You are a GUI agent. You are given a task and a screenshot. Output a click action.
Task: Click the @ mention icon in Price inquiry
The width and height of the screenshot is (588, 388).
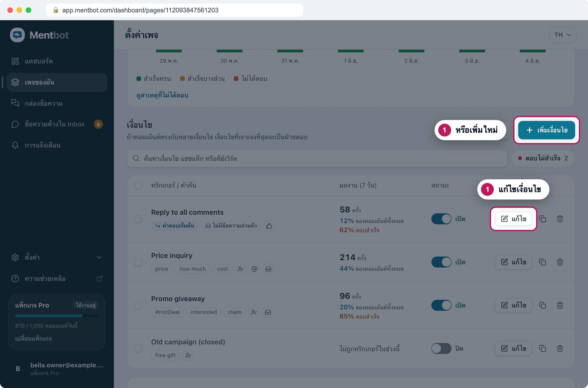coord(254,269)
